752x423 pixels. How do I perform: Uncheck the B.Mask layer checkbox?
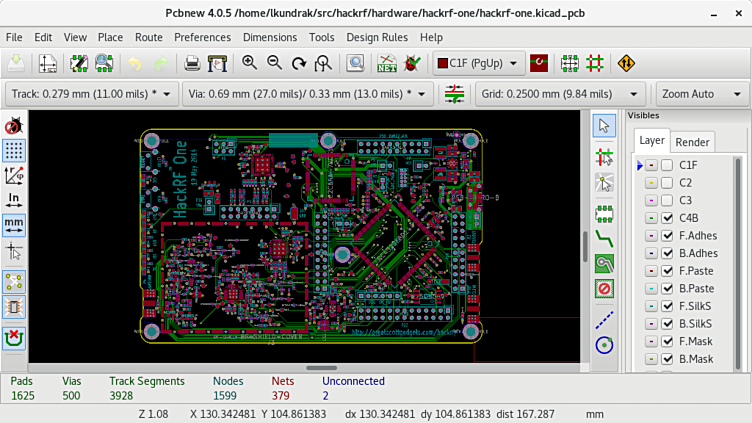[667, 359]
